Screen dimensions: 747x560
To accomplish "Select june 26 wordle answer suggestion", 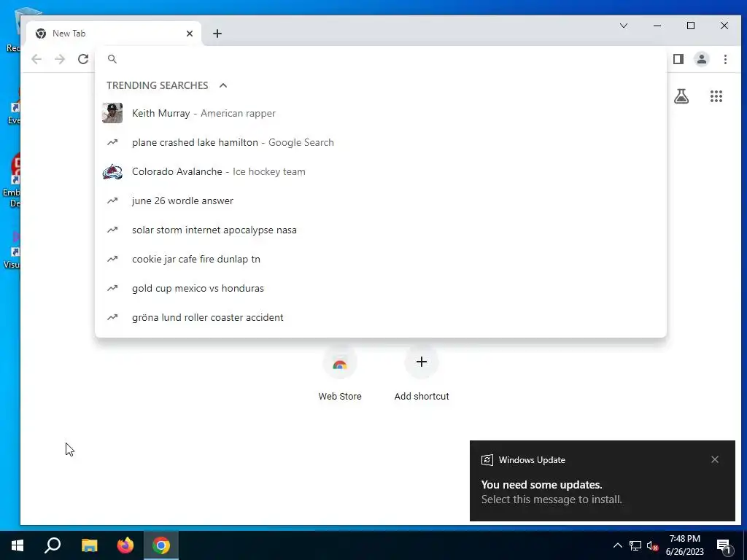I will (381, 201).
